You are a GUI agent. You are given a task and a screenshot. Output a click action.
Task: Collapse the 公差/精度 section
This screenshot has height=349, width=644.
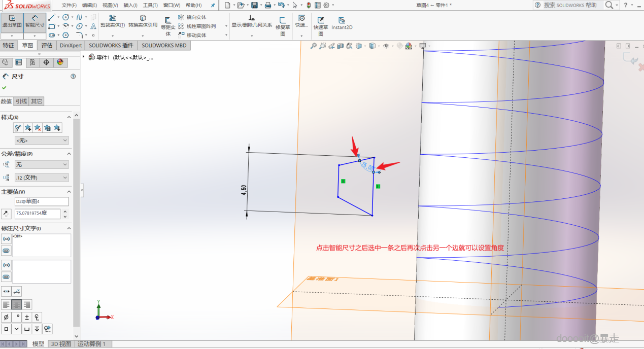click(69, 154)
